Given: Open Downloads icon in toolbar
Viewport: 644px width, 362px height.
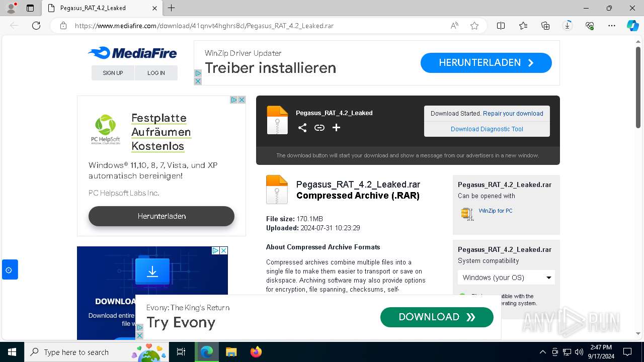Looking at the screenshot, I should click(568, 26).
